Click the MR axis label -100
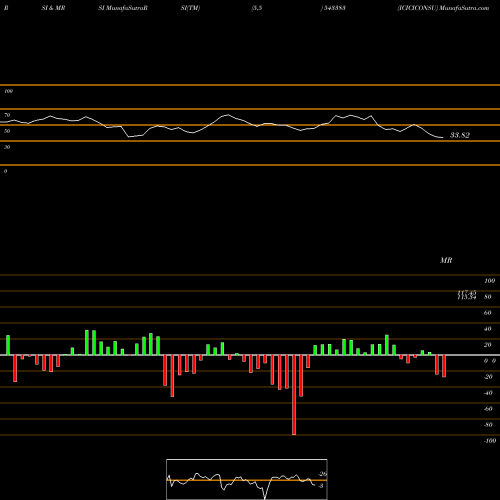 click(490, 441)
